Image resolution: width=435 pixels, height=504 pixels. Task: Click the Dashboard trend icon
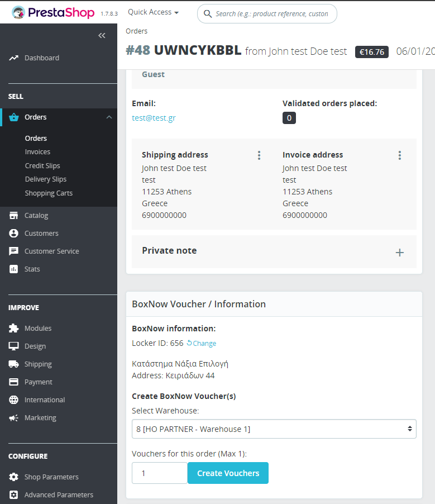click(14, 58)
